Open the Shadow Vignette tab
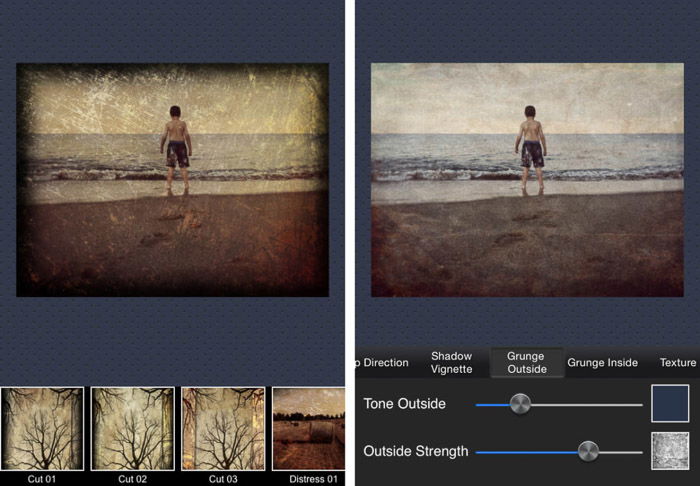Viewport: 700px width, 486px height. coord(451,362)
